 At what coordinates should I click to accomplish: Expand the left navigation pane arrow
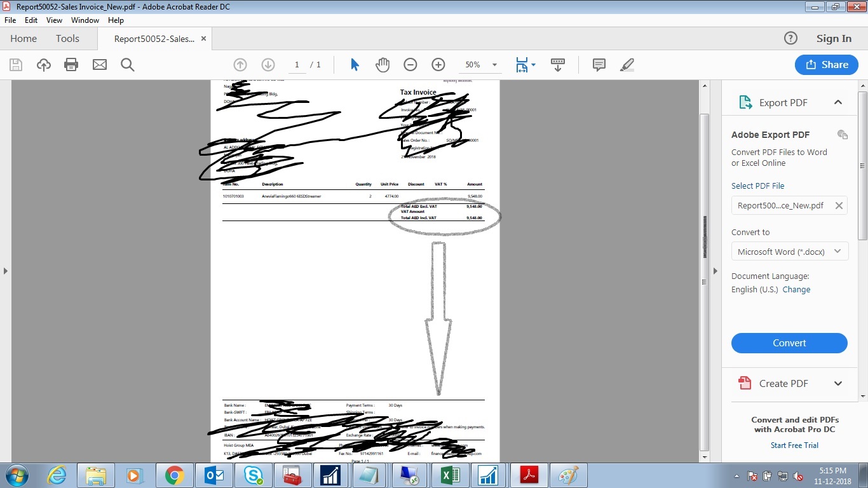click(x=6, y=271)
